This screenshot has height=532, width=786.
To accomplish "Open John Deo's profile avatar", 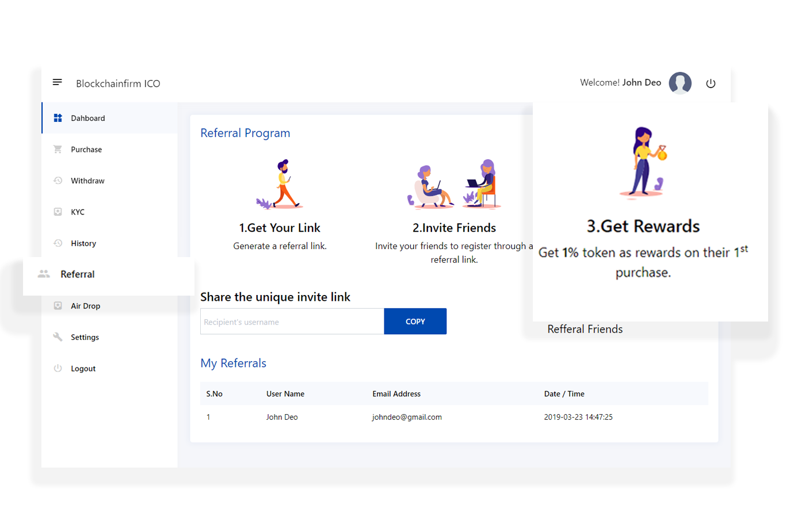I will (680, 83).
